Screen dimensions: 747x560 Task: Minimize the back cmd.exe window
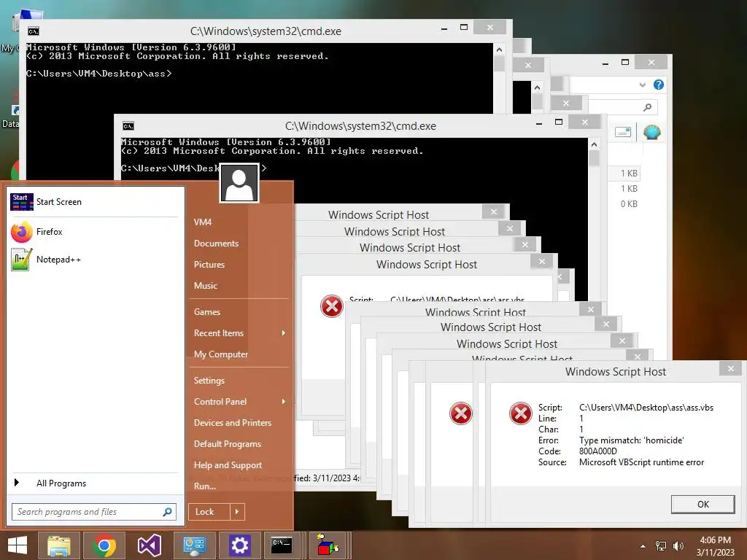point(444,28)
